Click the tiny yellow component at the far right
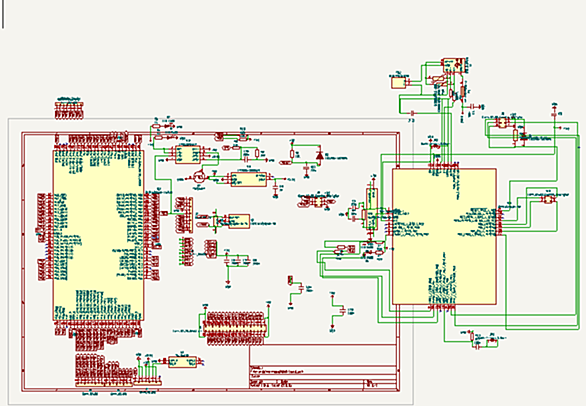586x406 pixels. (x=549, y=199)
